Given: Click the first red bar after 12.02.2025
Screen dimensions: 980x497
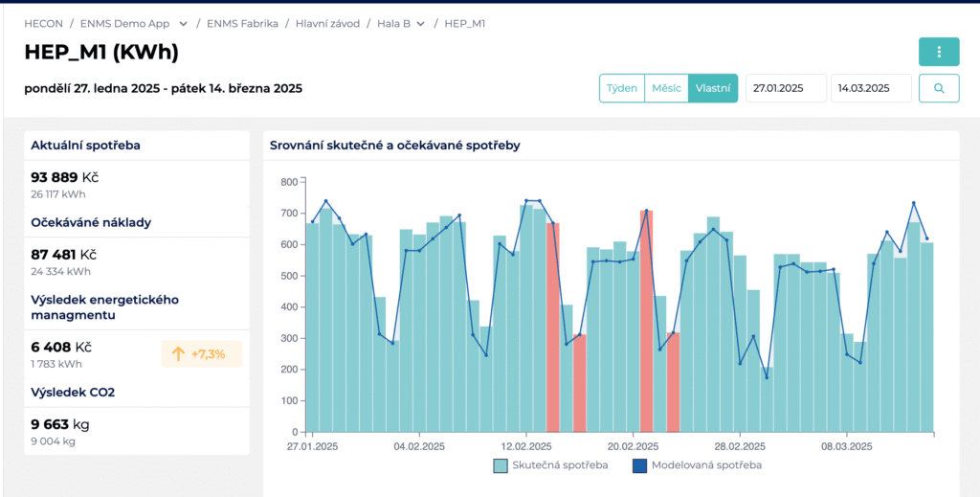Looking at the screenshot, I should tap(552, 328).
